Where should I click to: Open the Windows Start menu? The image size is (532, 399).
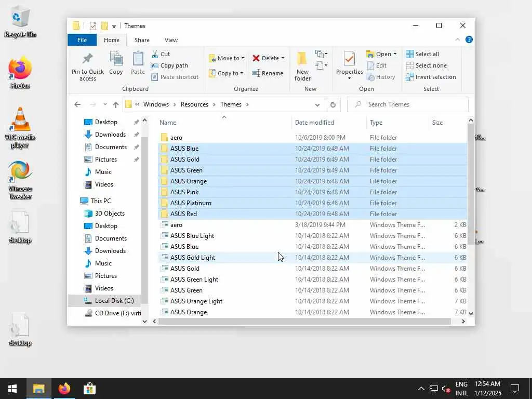coord(13,389)
